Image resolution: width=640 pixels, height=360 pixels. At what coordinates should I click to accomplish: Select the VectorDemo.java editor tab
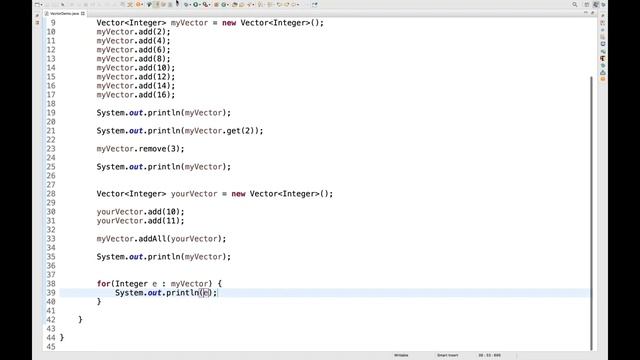point(64,13)
